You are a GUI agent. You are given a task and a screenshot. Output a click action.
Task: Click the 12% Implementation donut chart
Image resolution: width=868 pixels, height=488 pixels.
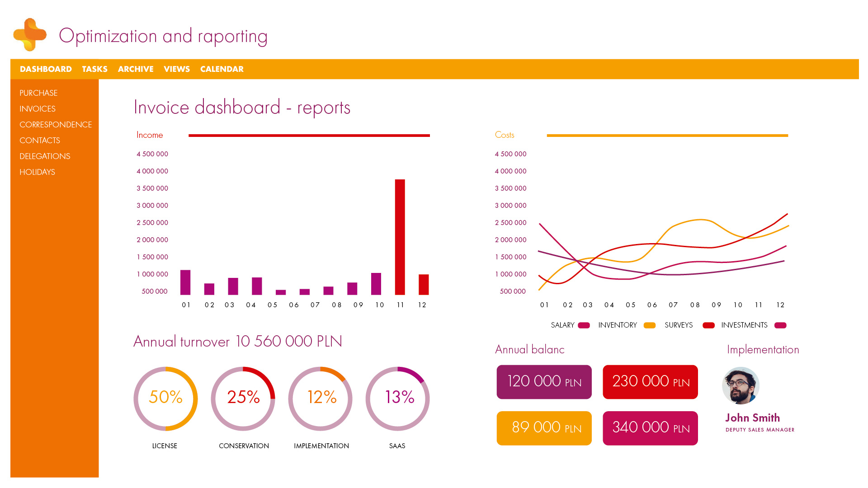tap(321, 398)
